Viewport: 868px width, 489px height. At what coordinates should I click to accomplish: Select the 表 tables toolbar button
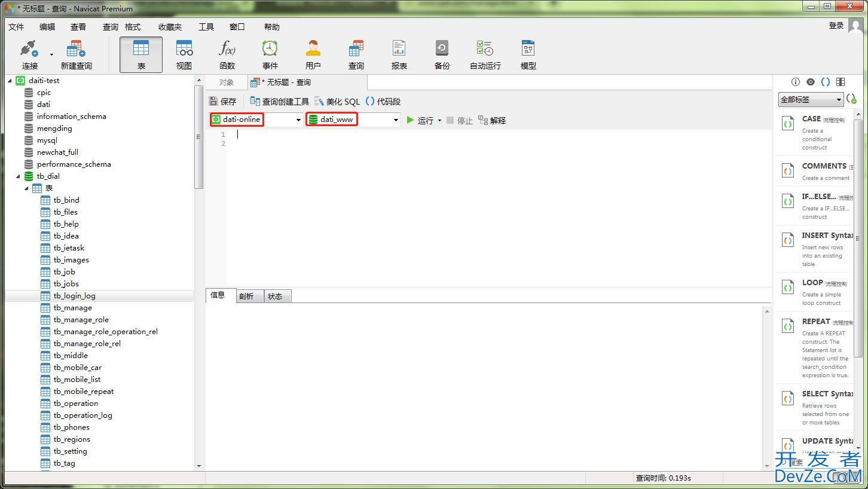[x=141, y=54]
